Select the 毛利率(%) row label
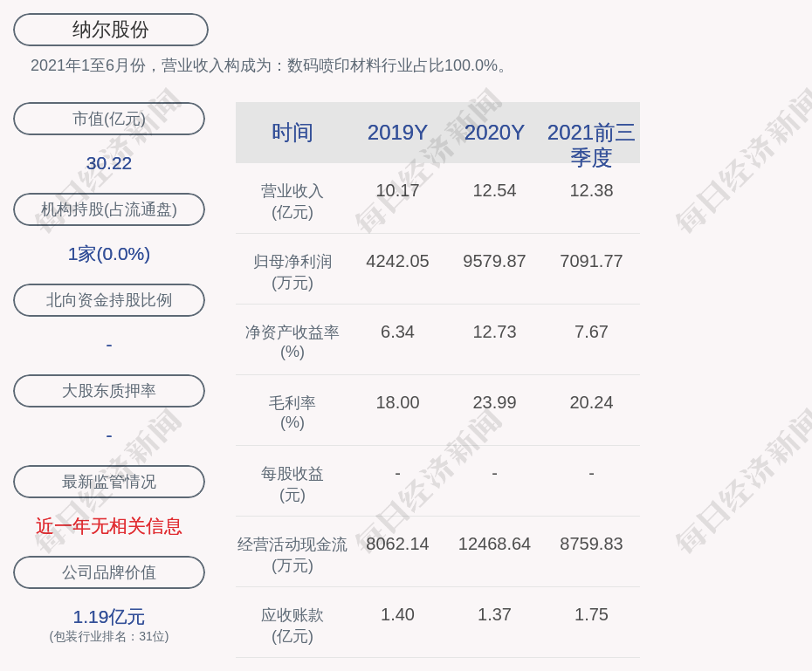The height and width of the screenshot is (671, 812). pos(292,413)
